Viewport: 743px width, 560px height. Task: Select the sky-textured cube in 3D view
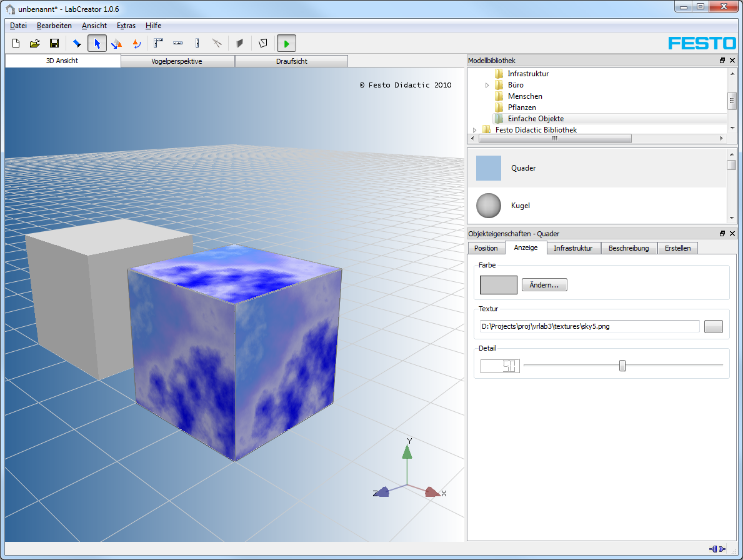[x=236, y=351]
